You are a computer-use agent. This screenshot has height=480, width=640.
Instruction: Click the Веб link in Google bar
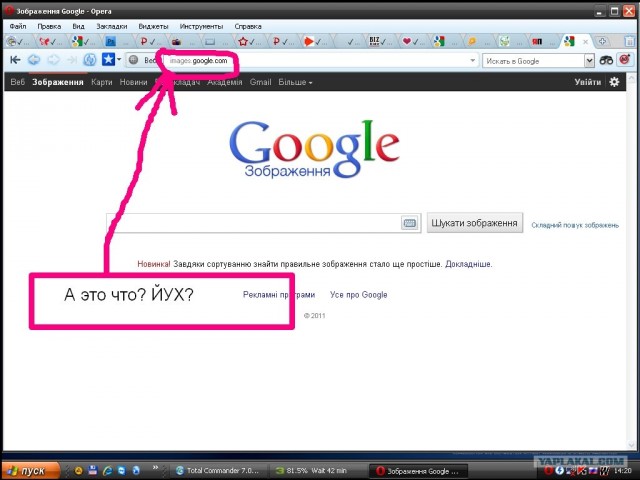pos(18,82)
